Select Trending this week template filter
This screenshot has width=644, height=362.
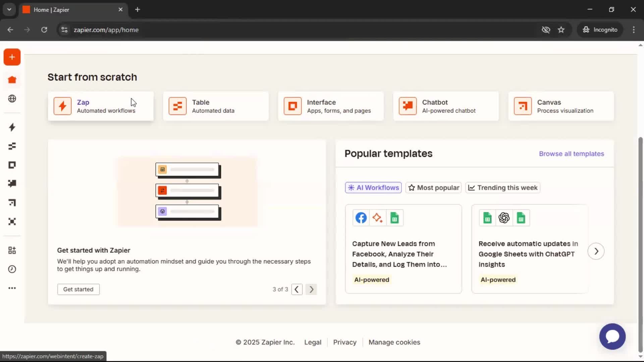[503, 188]
